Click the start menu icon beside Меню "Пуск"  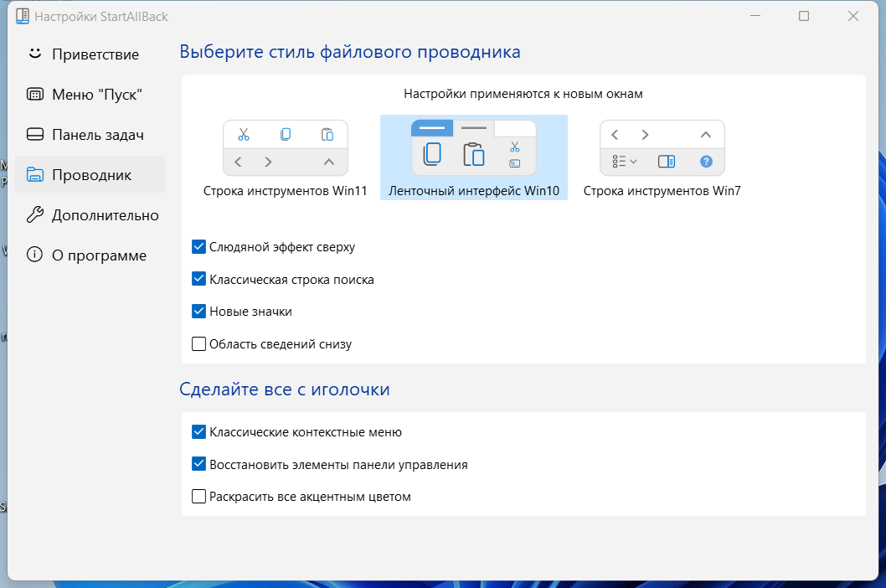[x=35, y=95]
